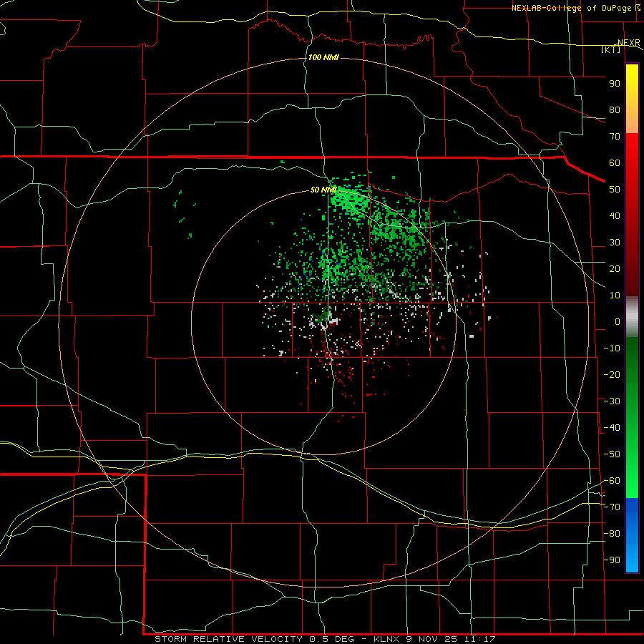Pick the gray zero-velocity color bar segment

[x=632, y=317]
